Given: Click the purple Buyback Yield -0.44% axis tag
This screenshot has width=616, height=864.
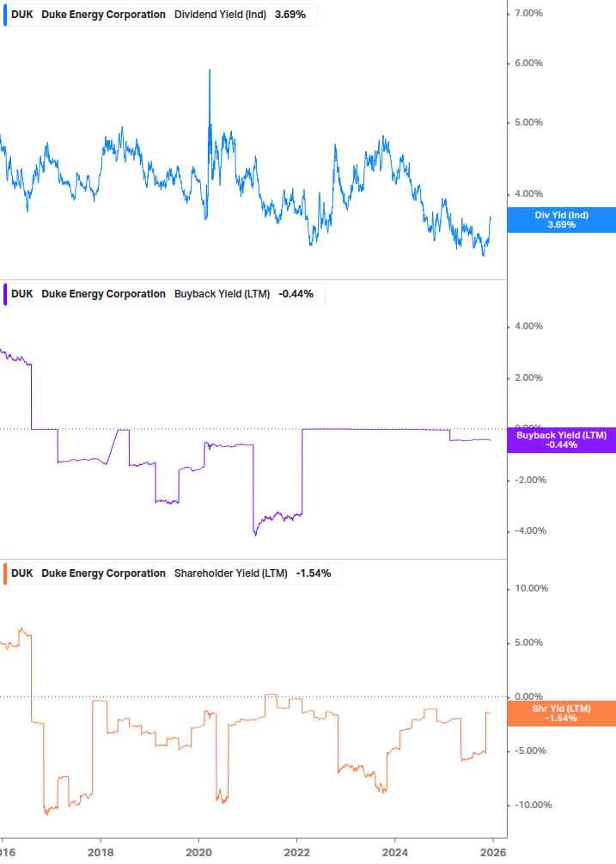Looking at the screenshot, I should point(562,440).
